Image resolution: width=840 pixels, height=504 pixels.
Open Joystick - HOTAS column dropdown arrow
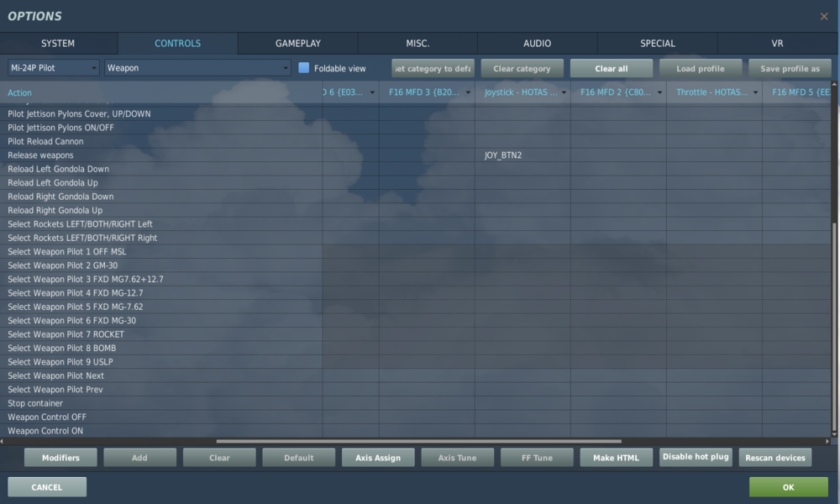564,92
